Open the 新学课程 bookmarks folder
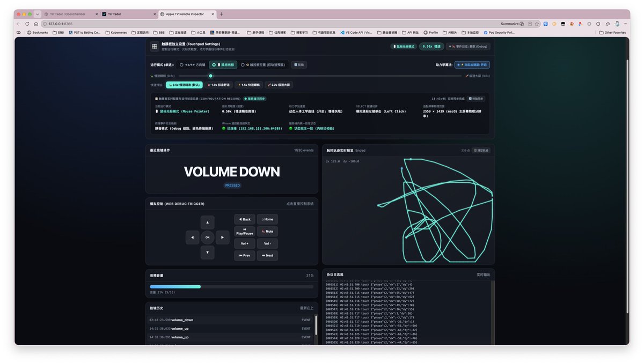This screenshot has height=364, width=644. point(255,32)
